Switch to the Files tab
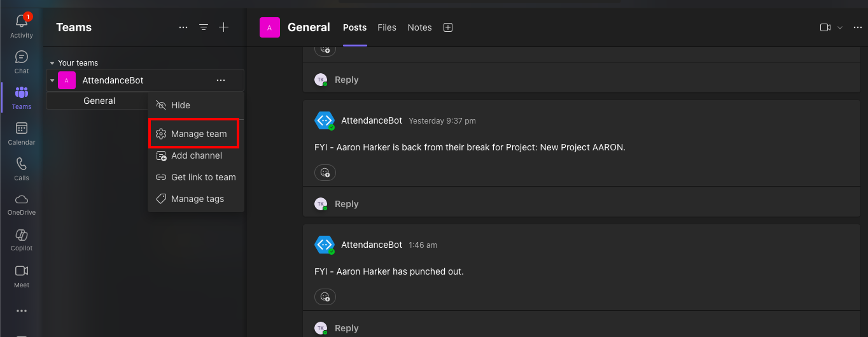The height and width of the screenshot is (337, 868). (x=387, y=27)
